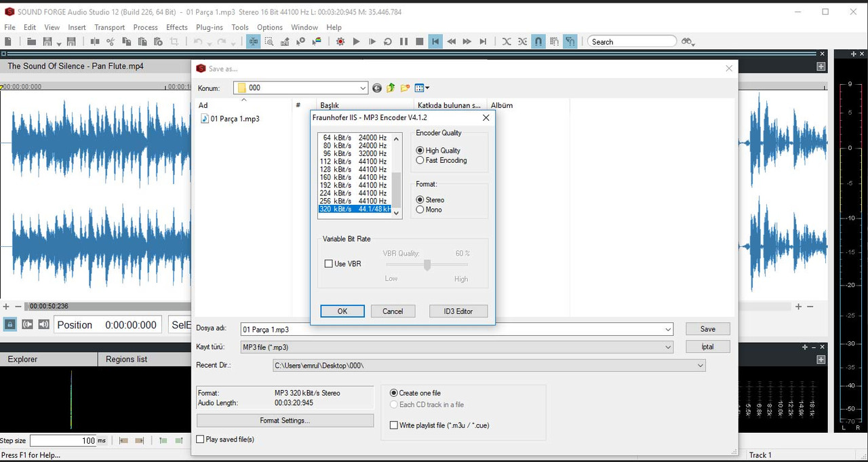This screenshot has height=462, width=868.
Task: Click OK in the MP3 Encoder dialog
Action: tap(342, 311)
